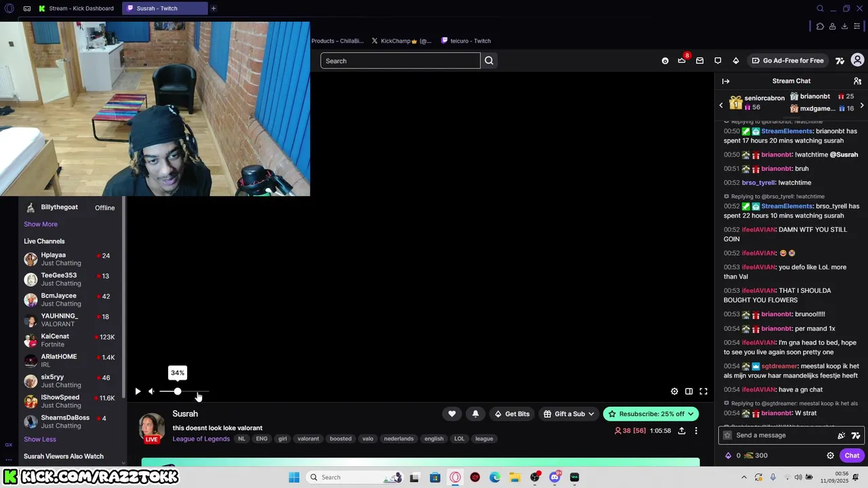Viewport: 868px width, 488px height.
Task: Click the Get Bits button
Action: coord(512,413)
